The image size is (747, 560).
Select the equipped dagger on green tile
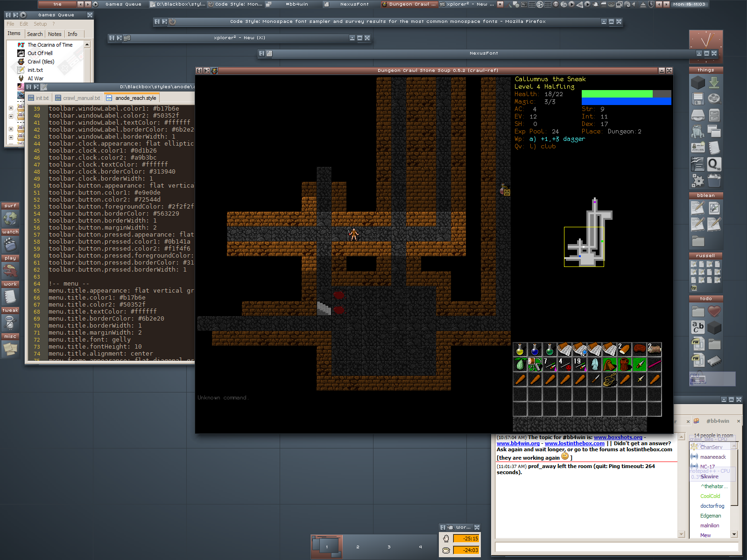(x=640, y=364)
